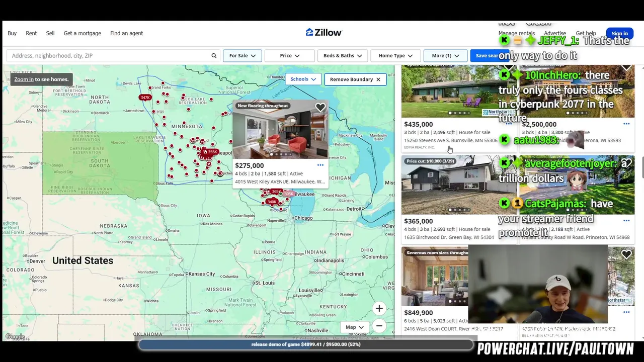Open more options for Hackensack listing

[x=626, y=312]
